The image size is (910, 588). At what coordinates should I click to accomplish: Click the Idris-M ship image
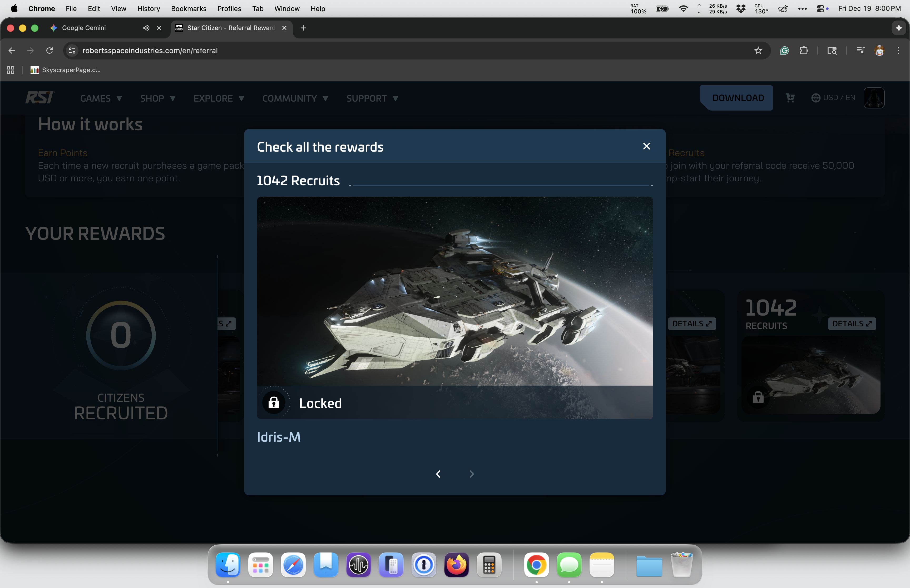click(454, 291)
